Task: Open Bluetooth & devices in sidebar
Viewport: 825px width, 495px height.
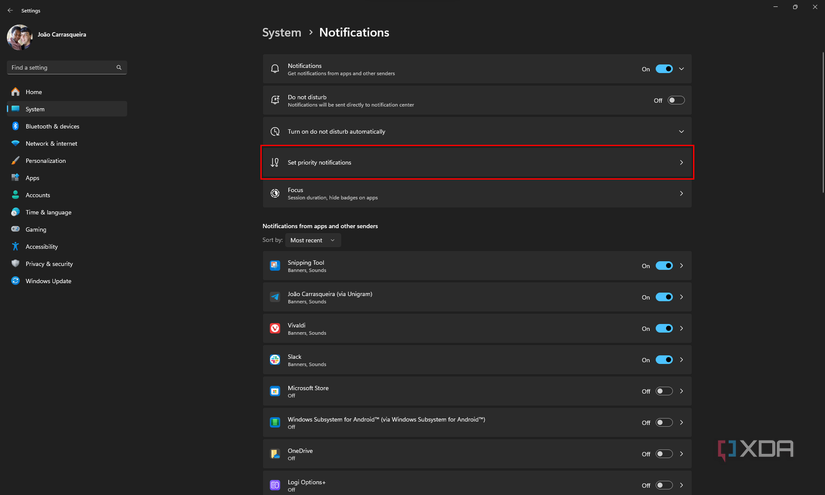Action: (x=52, y=126)
